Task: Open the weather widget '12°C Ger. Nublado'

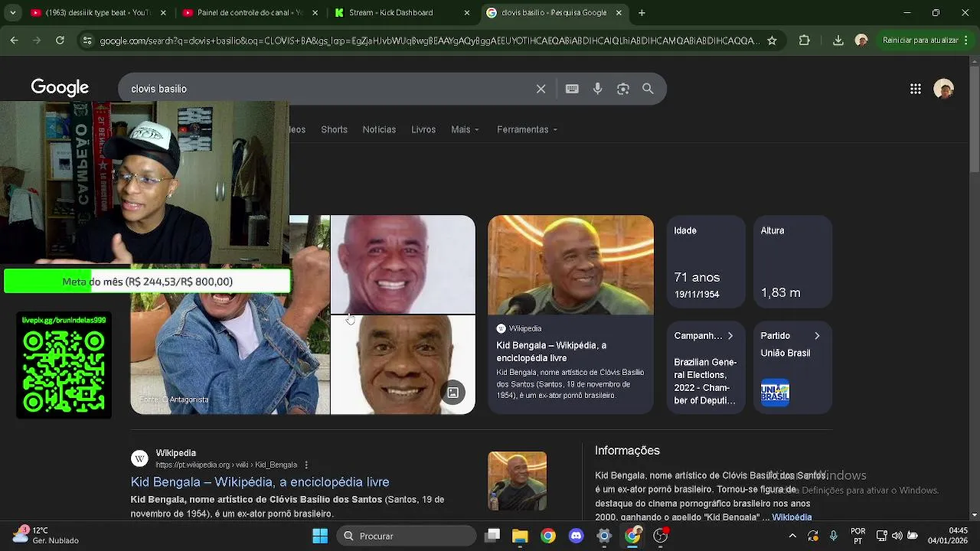Action: click(46, 535)
